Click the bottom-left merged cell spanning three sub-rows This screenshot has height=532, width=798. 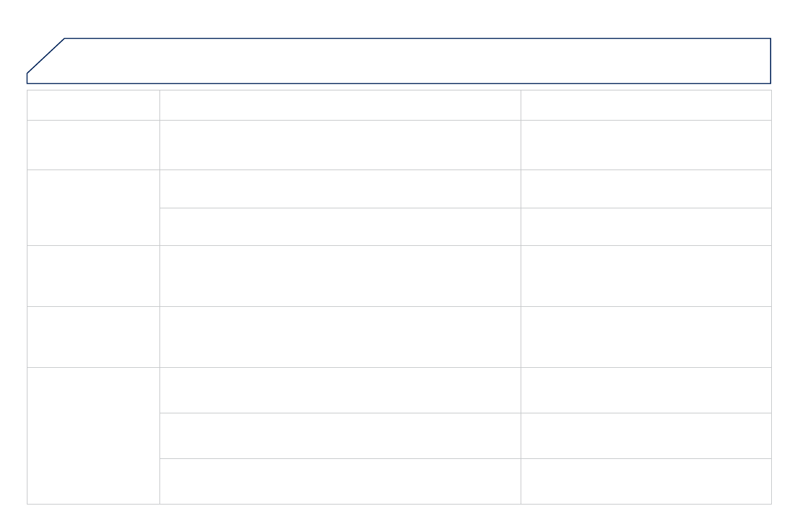(93, 436)
